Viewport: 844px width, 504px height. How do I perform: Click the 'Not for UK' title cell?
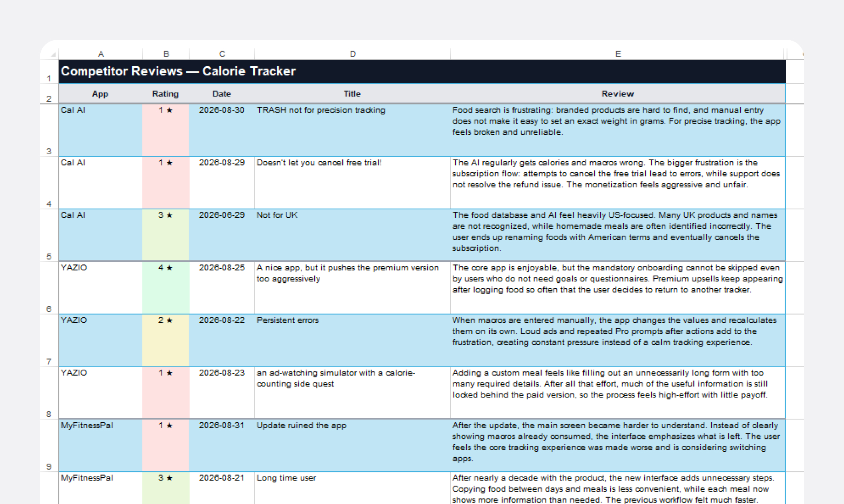(353, 235)
